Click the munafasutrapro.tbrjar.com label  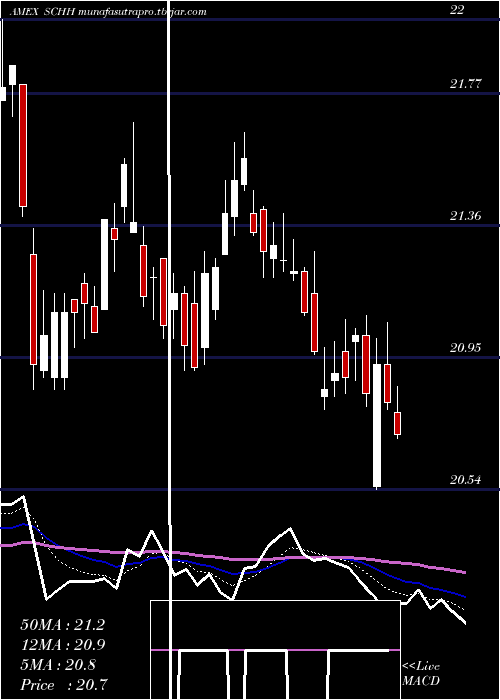tap(142, 12)
